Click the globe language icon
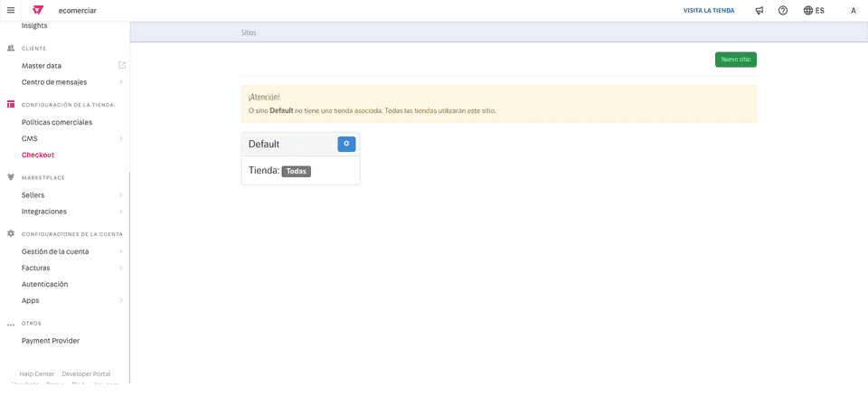Screen dimensions: 868x406 point(808,11)
